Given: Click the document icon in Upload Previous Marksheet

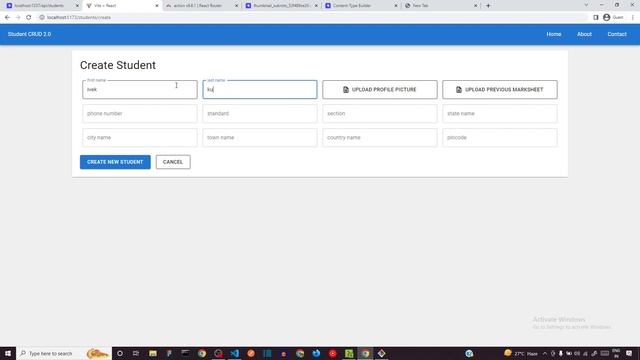Looking at the screenshot, I should point(459,89).
